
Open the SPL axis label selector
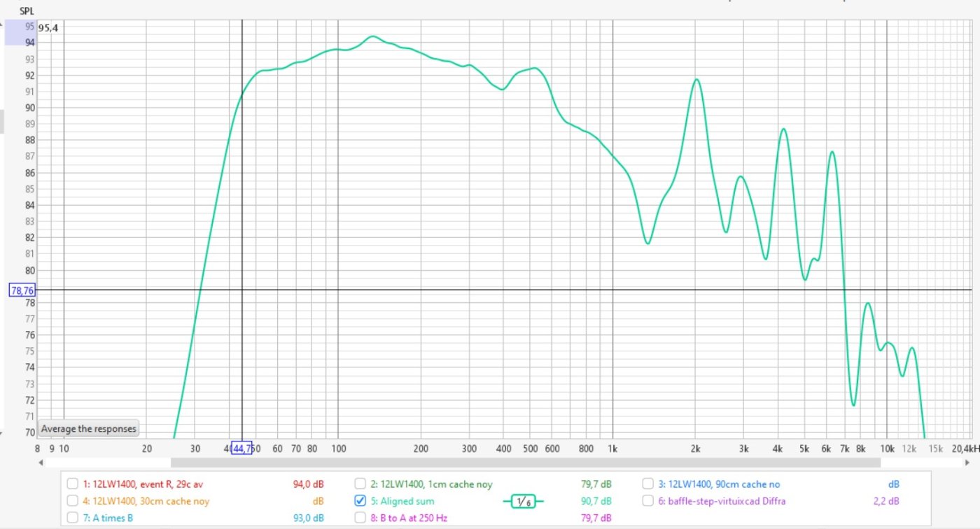point(27,11)
